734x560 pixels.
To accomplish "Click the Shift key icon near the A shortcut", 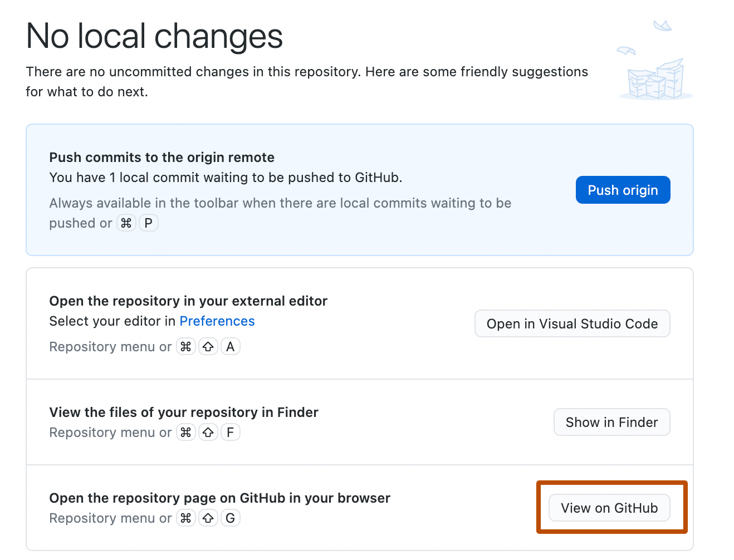I will point(208,346).
